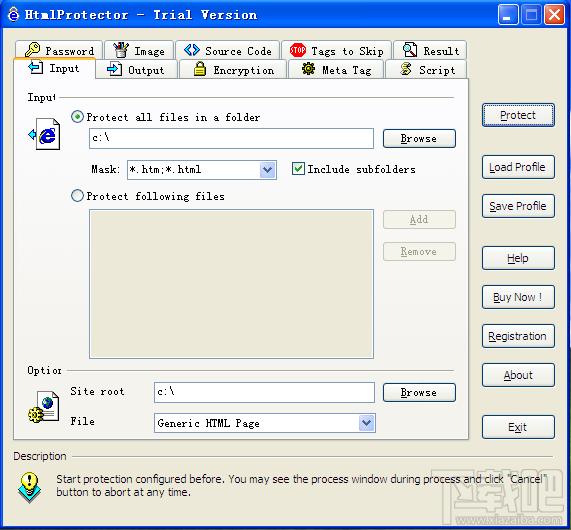
Task: Minimize the HtmlProtector window
Action: pyautogui.click(x=508, y=15)
